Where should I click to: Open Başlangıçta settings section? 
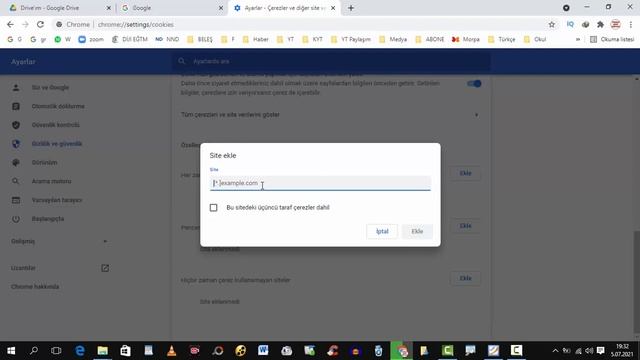click(x=48, y=219)
